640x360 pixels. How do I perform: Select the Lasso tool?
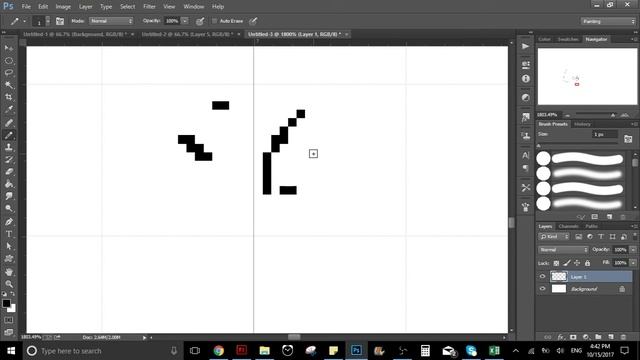[9, 73]
